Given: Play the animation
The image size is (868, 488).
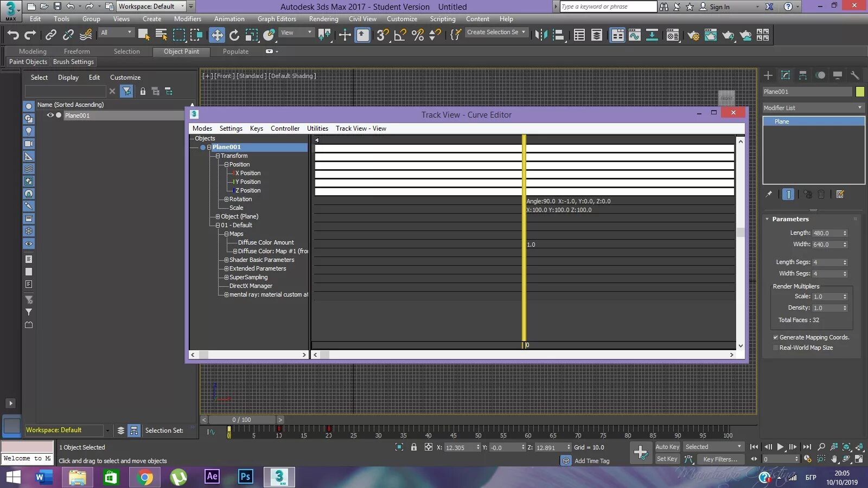Looking at the screenshot, I should tap(780, 447).
